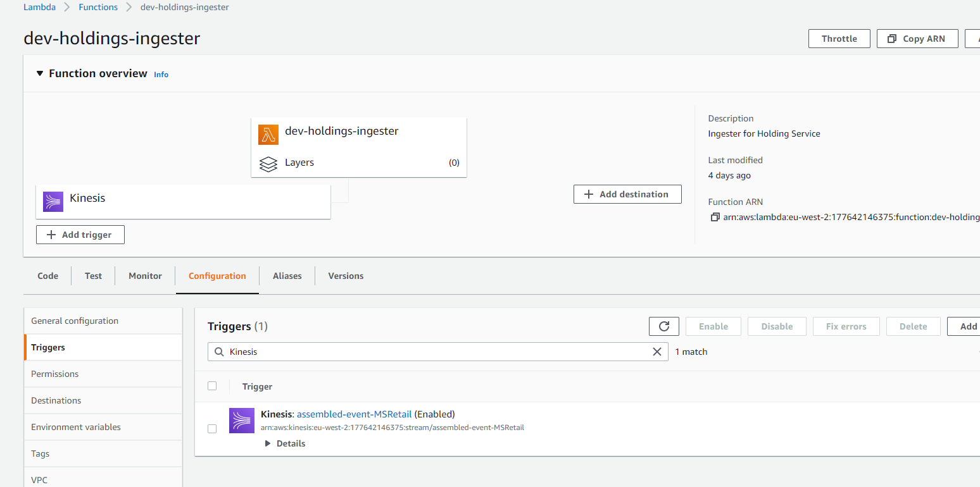This screenshot has width=980, height=487.
Task: Click the Lambda function icon in overview
Action: point(268,135)
